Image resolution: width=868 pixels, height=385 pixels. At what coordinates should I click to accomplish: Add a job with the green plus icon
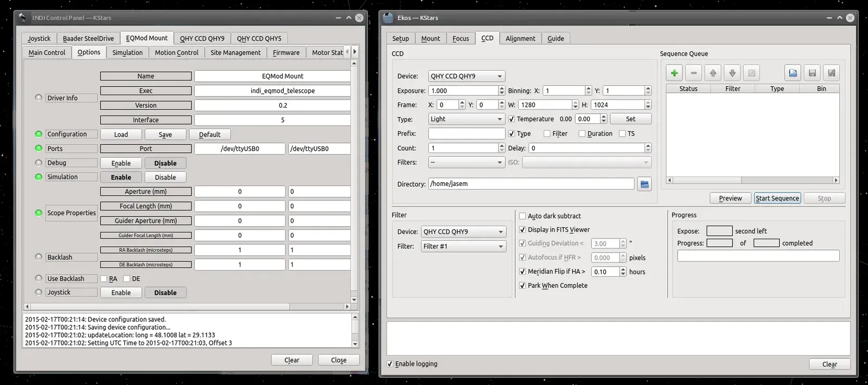(x=674, y=73)
